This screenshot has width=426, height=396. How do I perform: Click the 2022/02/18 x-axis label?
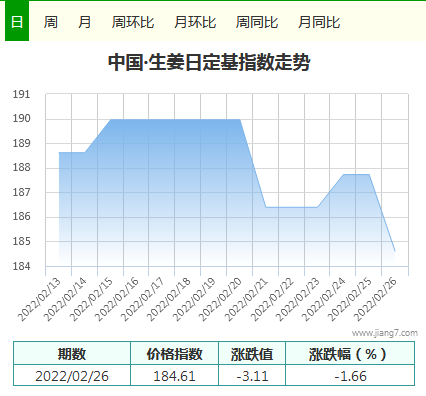169,300
